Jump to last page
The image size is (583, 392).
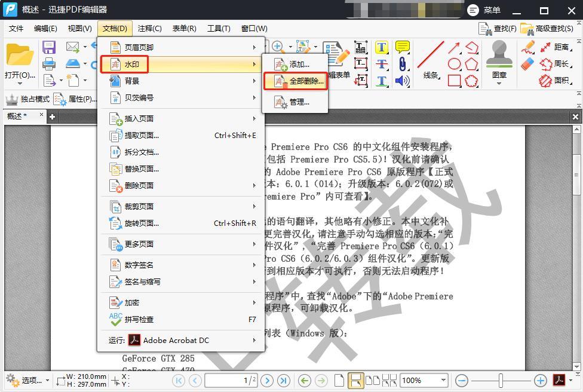coord(284,381)
